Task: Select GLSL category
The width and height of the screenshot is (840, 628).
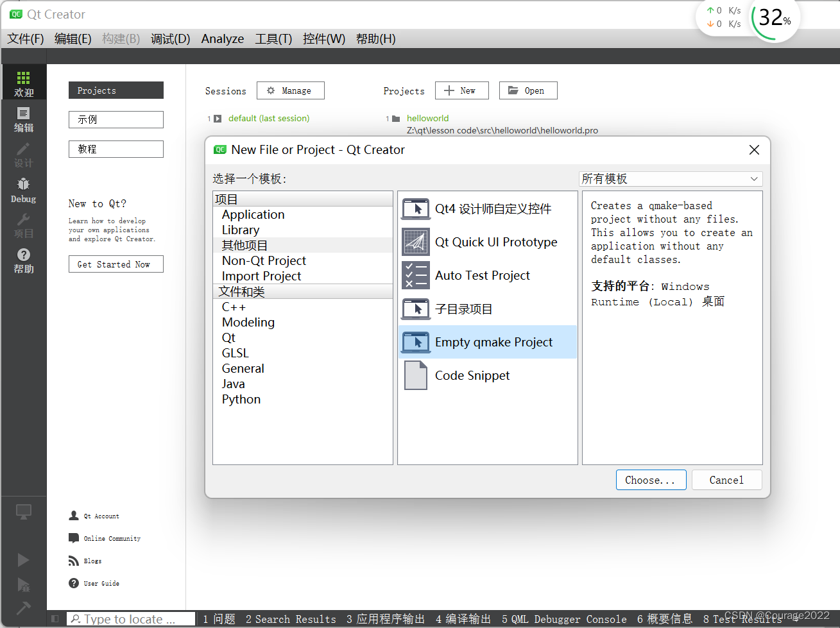Action: tap(302, 353)
